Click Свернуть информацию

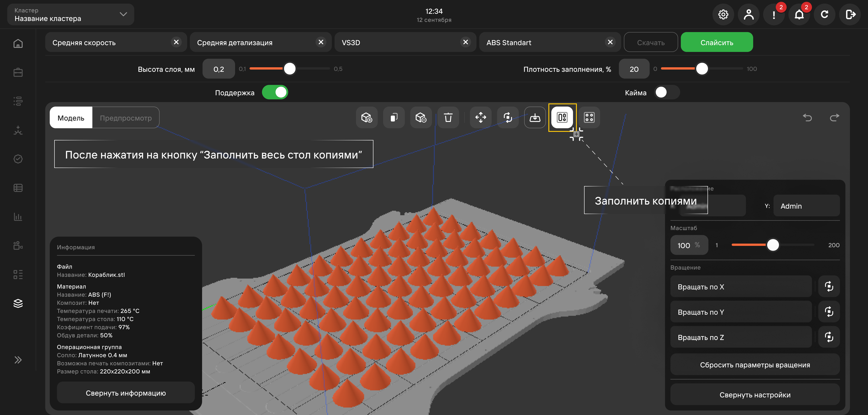[x=126, y=393]
